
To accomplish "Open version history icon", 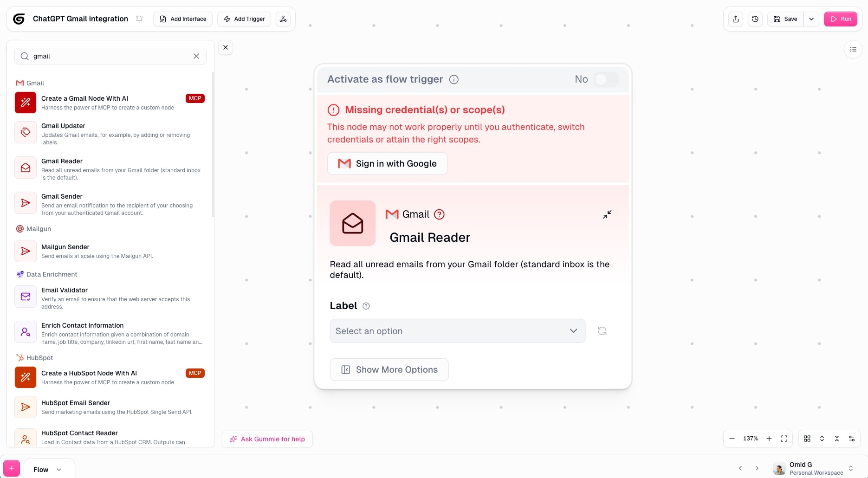I will click(x=755, y=19).
